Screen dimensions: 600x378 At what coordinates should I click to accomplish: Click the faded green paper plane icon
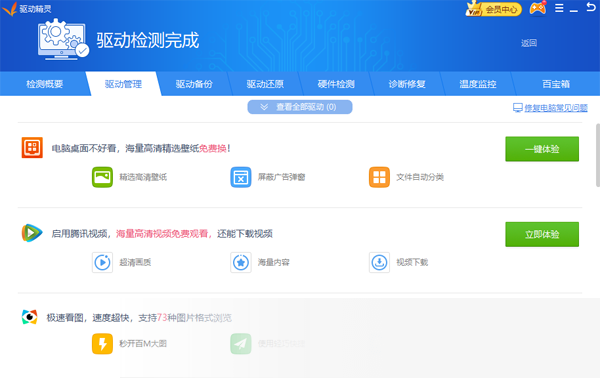241,344
